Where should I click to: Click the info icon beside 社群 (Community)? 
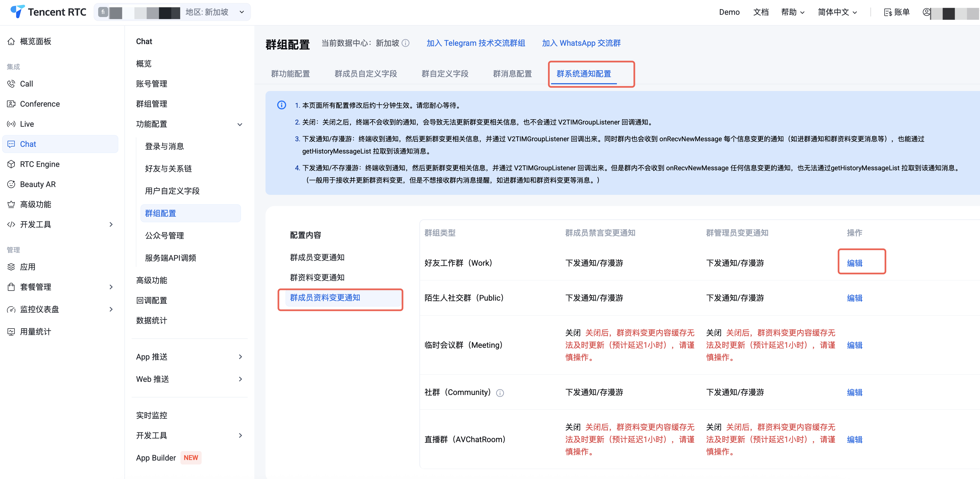(x=500, y=393)
